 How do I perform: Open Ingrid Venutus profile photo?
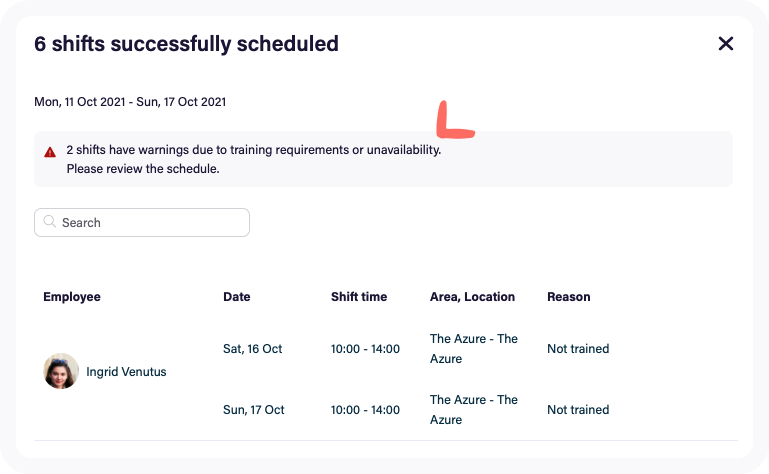pos(61,371)
